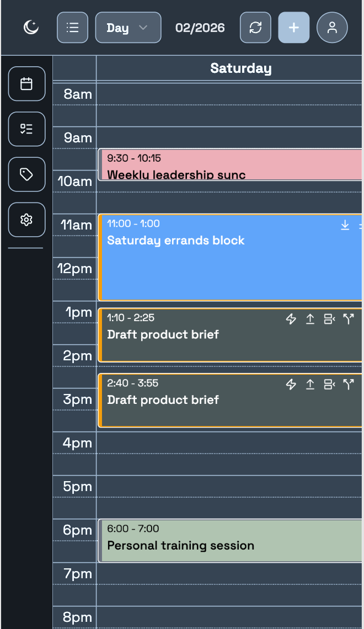
Task: Click the Saturday column header
Action: (241, 68)
